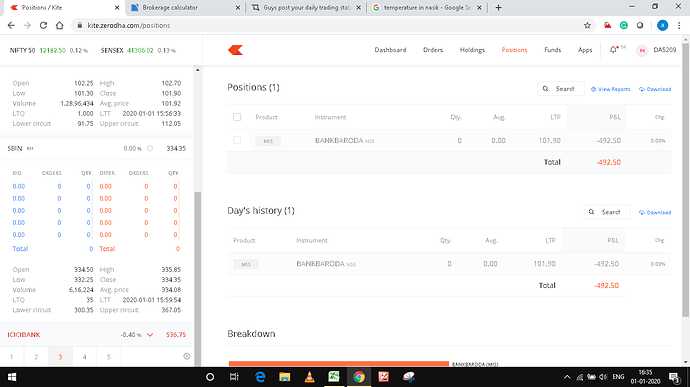Expand ICICIBANK with its red chevron
Viewport: 690px width, 387px height.
coord(150,335)
